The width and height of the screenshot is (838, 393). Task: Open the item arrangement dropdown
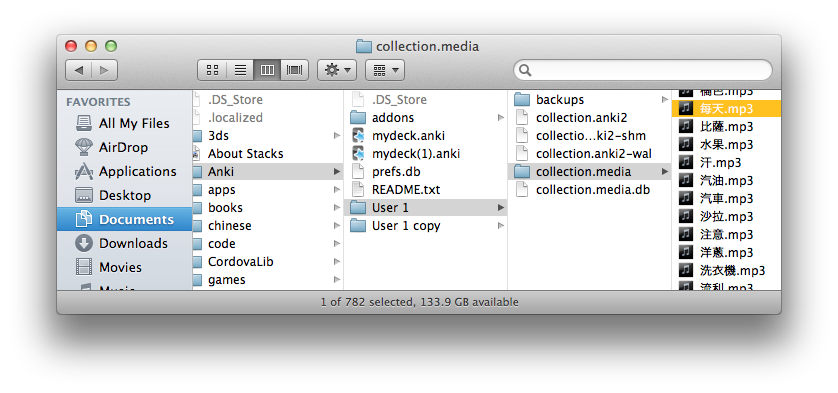(385, 70)
